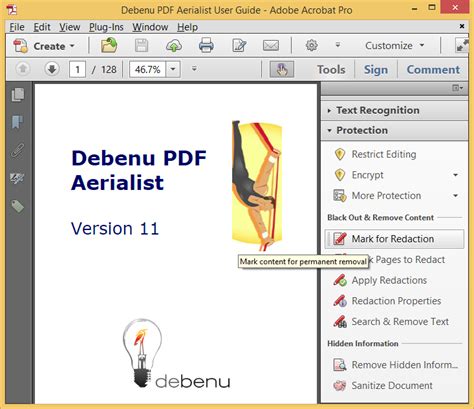
Task: Show the Attachments paperclip icon
Action: (18, 150)
